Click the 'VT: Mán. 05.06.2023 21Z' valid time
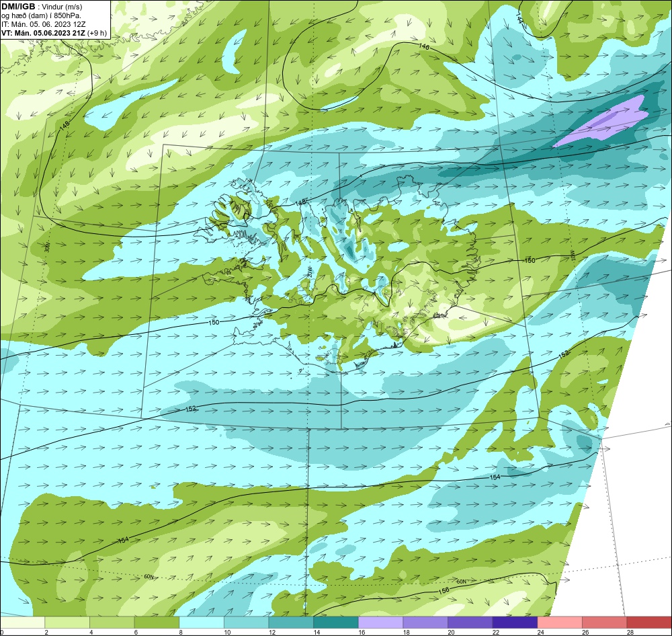The width and height of the screenshot is (672, 636). 43,33
